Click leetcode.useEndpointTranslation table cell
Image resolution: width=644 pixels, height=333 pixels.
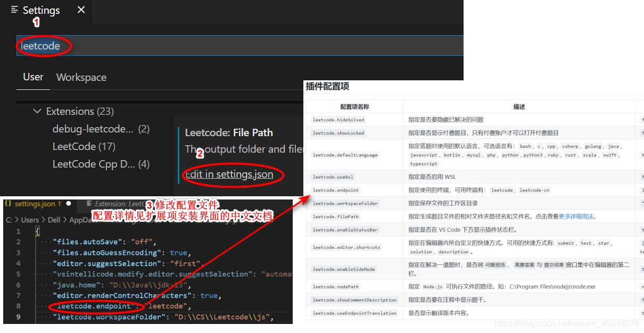[x=354, y=313]
